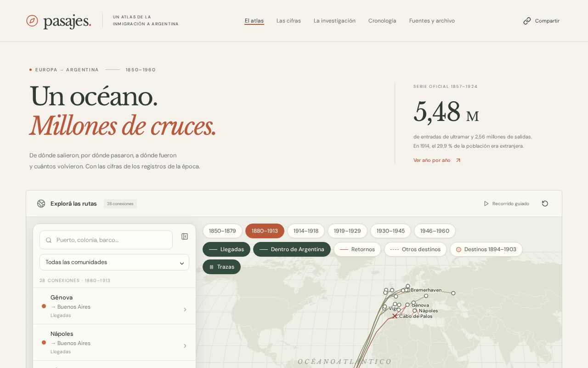Toggle the Trazas option
This screenshot has height=368, width=588.
coord(221,267)
